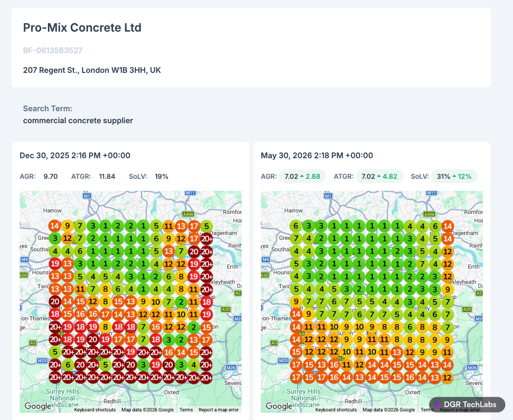
Task: Select rank 17 marker in Dec 30 map's top row
Action: pos(194,226)
